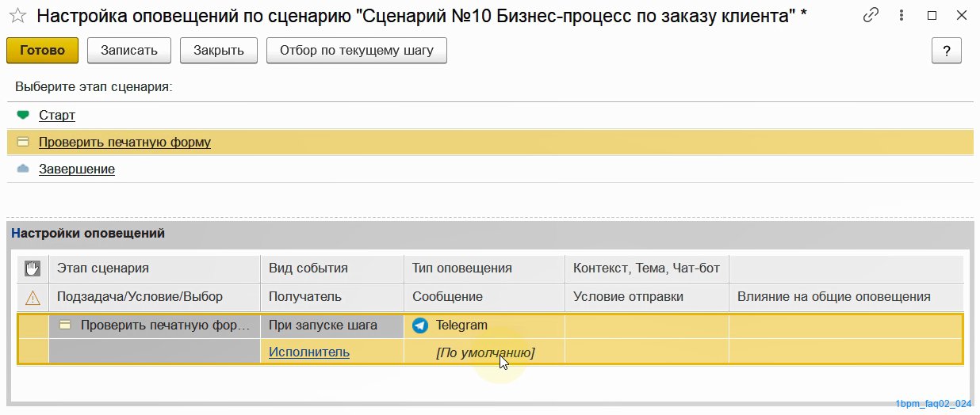Click the yellow step icon beside Проверить печатную форму

23,143
